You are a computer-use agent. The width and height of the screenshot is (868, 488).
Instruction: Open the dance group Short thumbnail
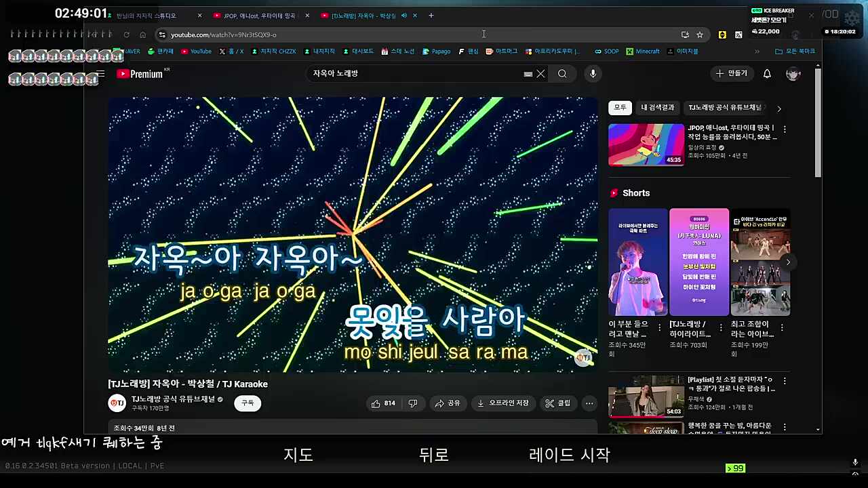760,262
